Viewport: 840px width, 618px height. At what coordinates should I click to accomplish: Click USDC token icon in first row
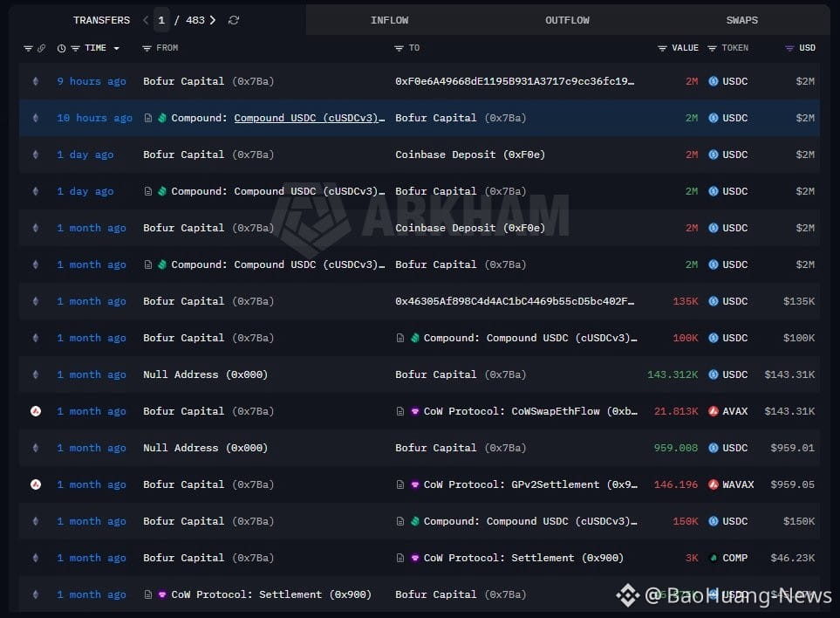pos(713,81)
